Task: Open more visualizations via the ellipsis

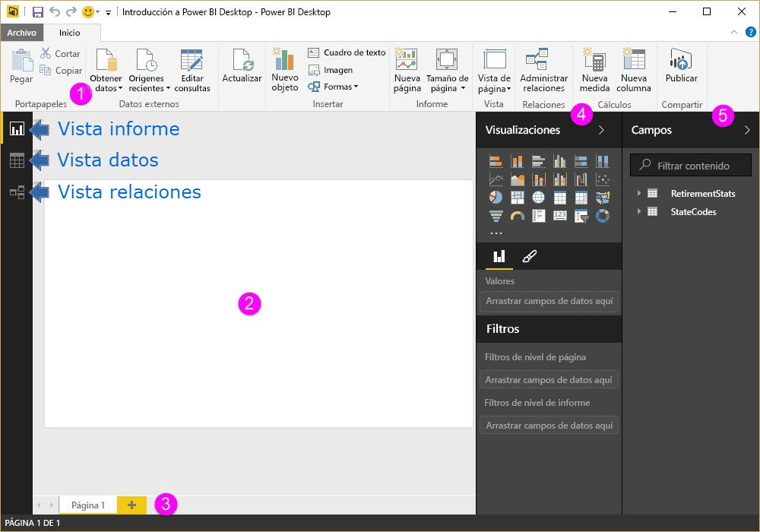Action: point(496,233)
